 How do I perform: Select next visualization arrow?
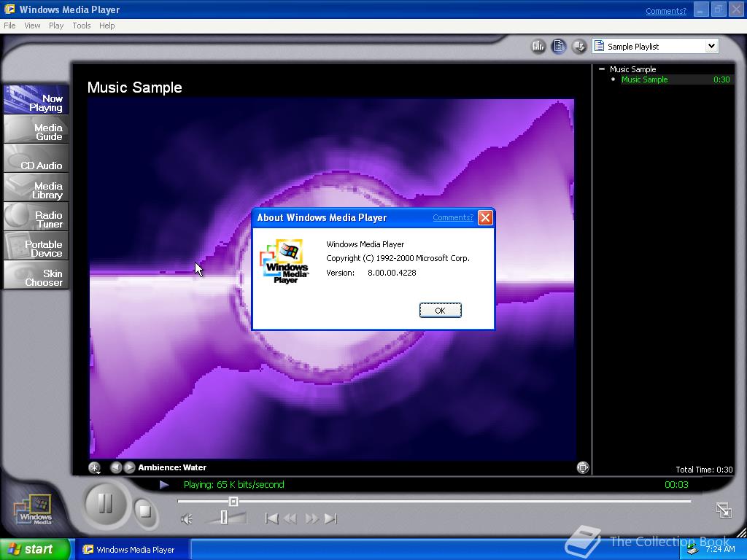click(x=129, y=467)
